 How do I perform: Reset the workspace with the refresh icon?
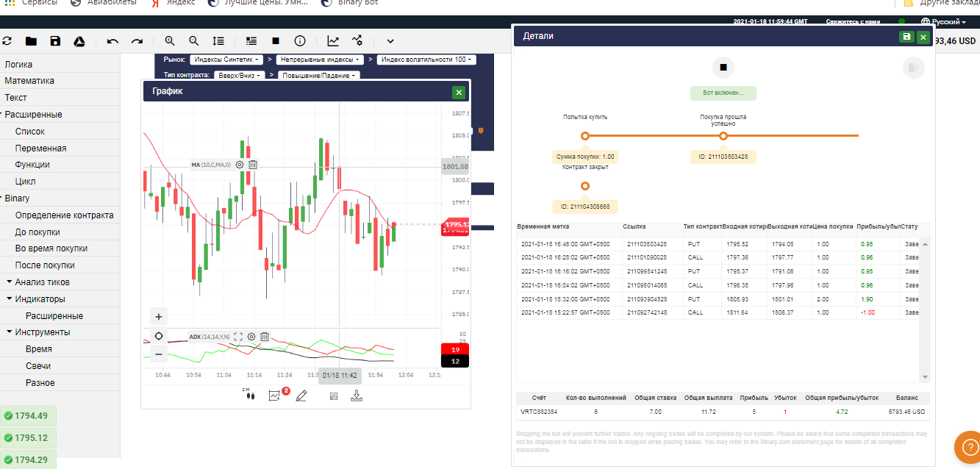[x=7, y=41]
